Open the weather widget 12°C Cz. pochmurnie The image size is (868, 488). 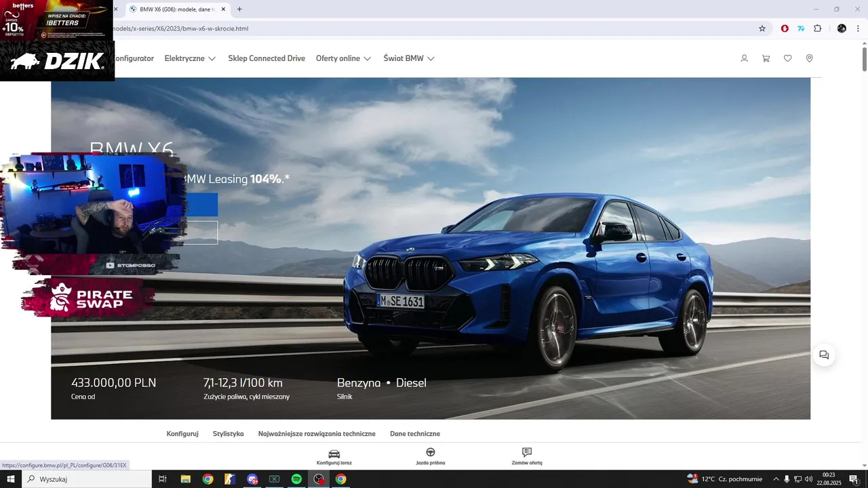[x=724, y=479]
